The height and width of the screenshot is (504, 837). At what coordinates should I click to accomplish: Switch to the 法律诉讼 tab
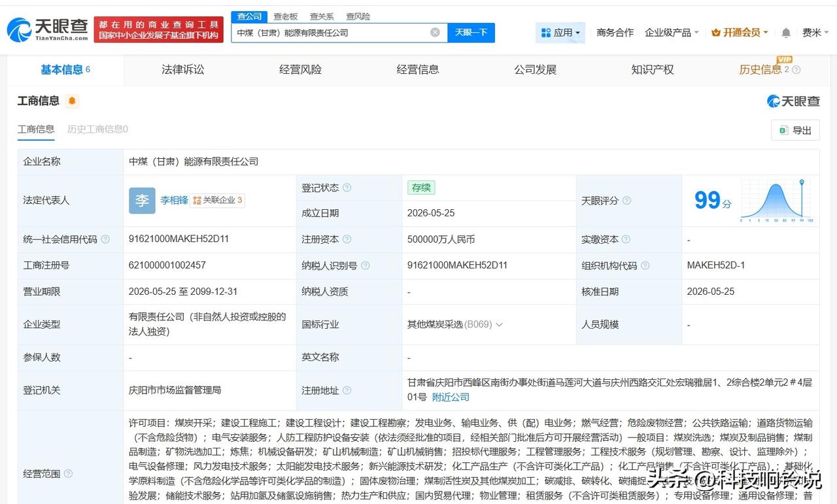(x=182, y=70)
